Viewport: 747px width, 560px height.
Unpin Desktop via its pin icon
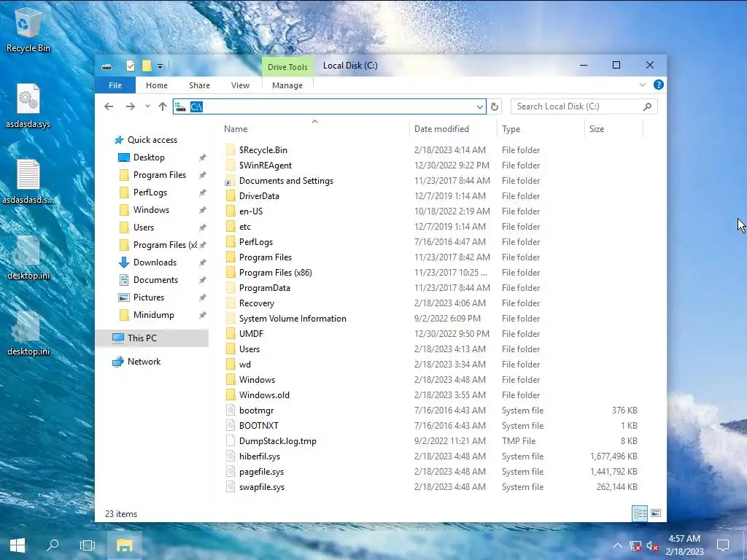[x=203, y=157]
